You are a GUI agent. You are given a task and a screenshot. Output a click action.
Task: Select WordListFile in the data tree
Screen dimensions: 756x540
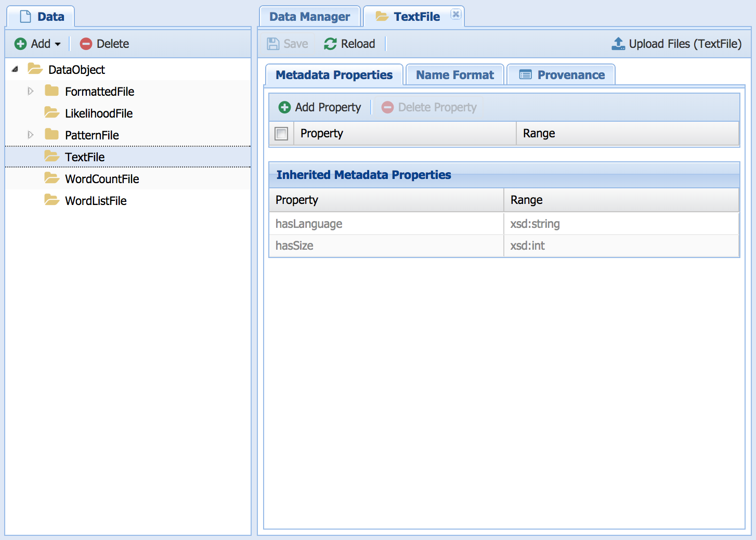[96, 201]
